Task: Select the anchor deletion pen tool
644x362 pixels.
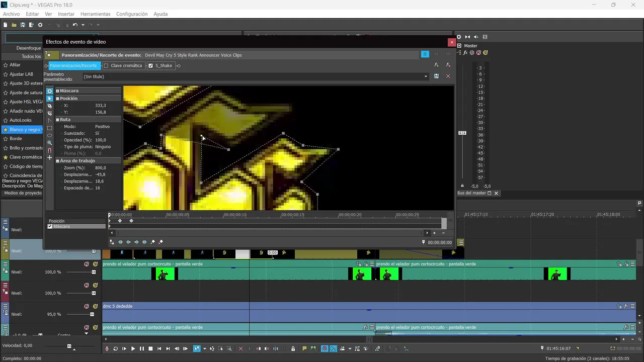Action: click(50, 113)
